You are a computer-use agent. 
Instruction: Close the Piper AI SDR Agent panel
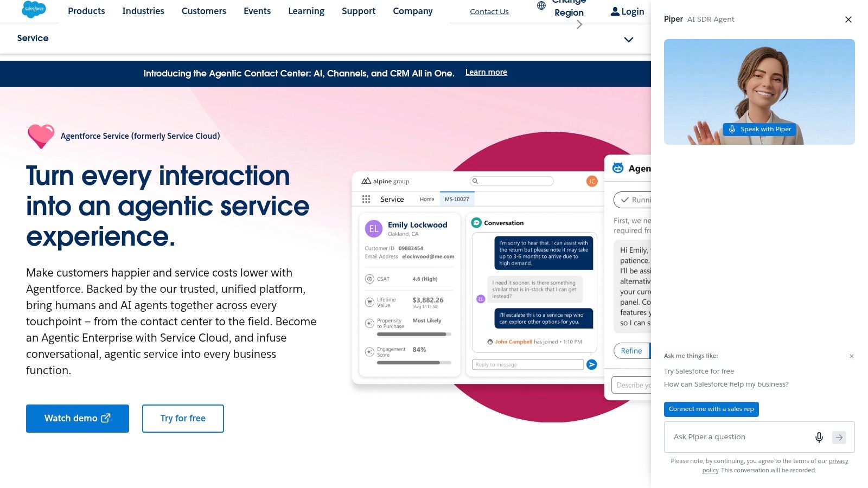[848, 20]
